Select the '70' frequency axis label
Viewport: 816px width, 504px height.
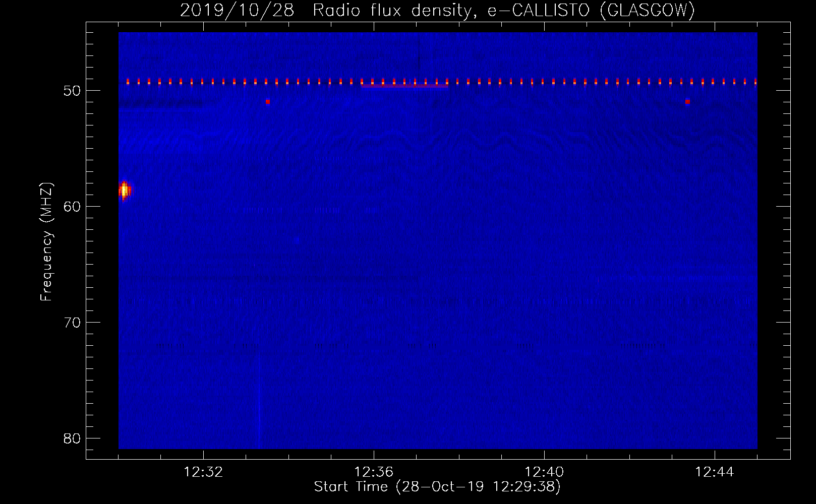pos(72,323)
